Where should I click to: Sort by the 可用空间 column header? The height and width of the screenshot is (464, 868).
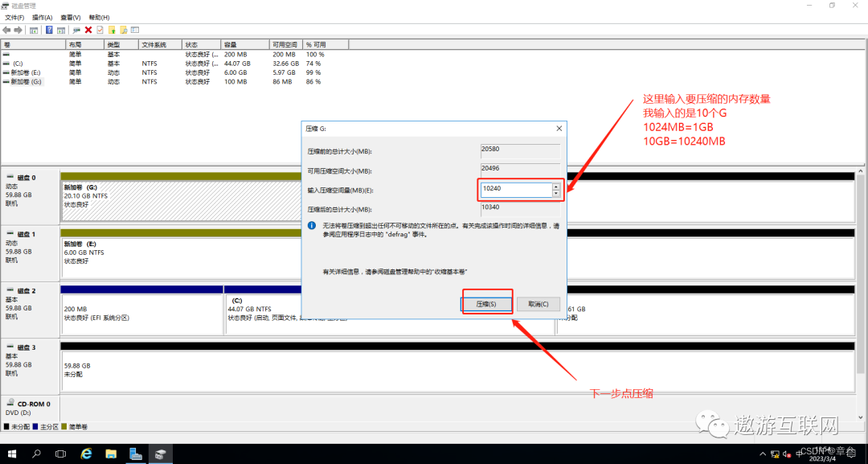coord(286,44)
